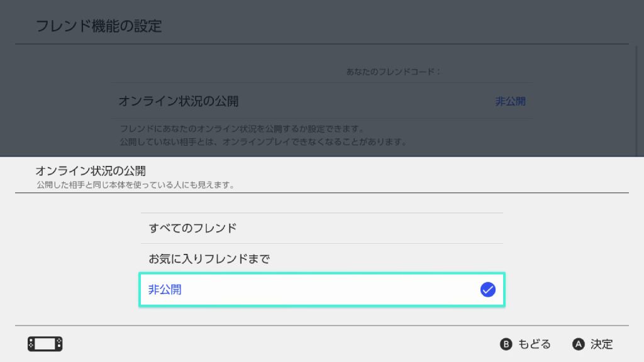Tap the controller grip indicator in status bar

[45, 344]
